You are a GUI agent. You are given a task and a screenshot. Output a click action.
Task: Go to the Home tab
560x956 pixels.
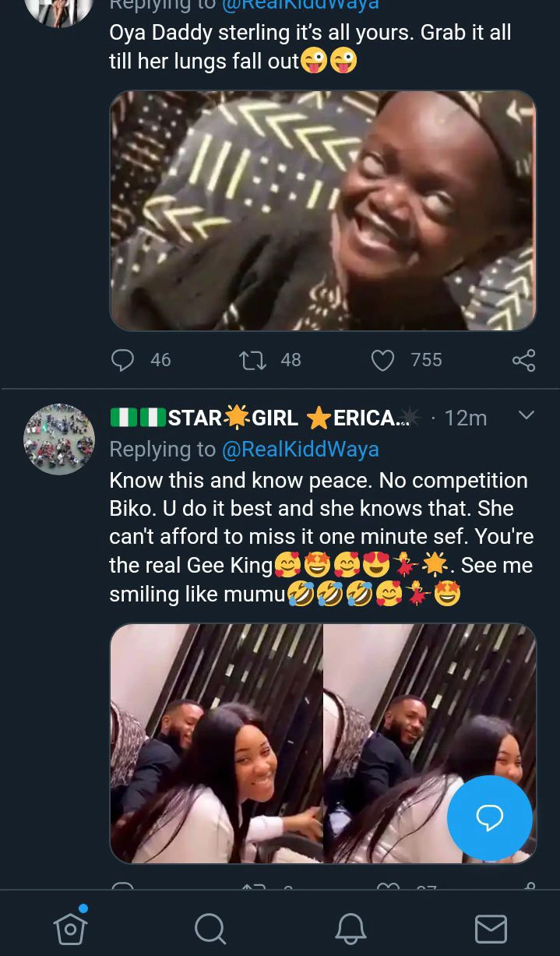(x=70, y=928)
